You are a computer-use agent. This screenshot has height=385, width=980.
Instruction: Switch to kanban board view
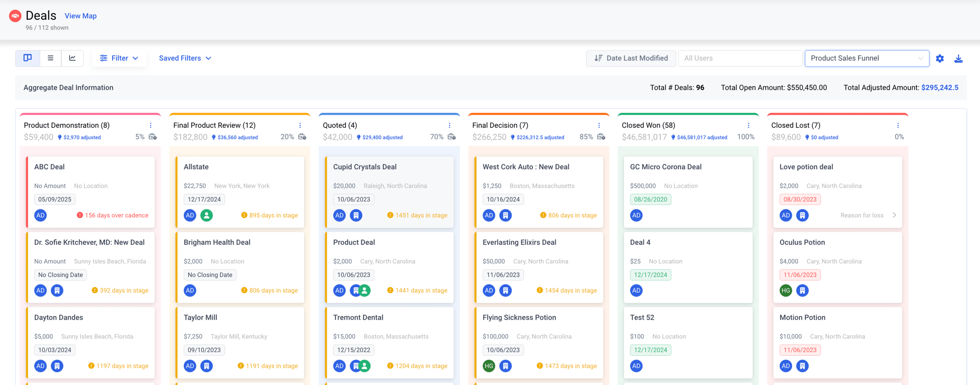click(27, 58)
